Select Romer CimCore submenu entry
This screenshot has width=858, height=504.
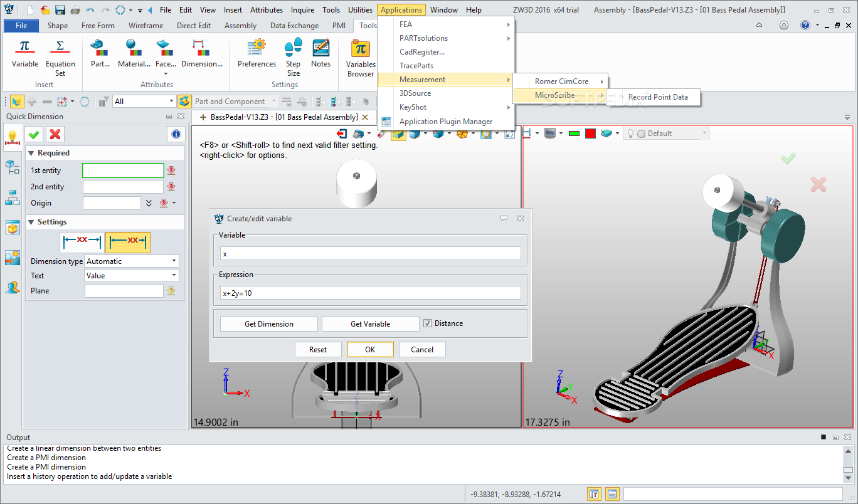pos(561,81)
